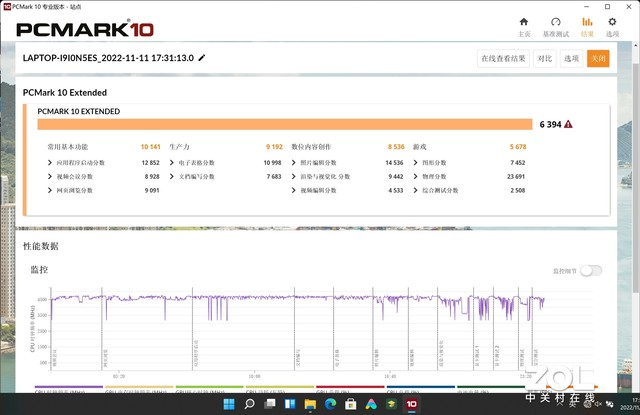Image resolution: width=640 pixels, height=415 pixels.
Task: Click the 数位内容创作 score 8 536
Action: point(396,147)
